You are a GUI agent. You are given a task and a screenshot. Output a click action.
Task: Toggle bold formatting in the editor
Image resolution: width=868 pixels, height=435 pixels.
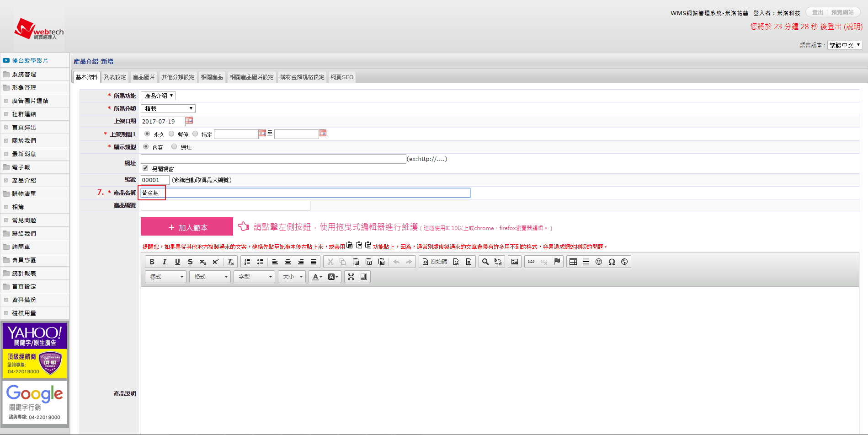tap(152, 262)
